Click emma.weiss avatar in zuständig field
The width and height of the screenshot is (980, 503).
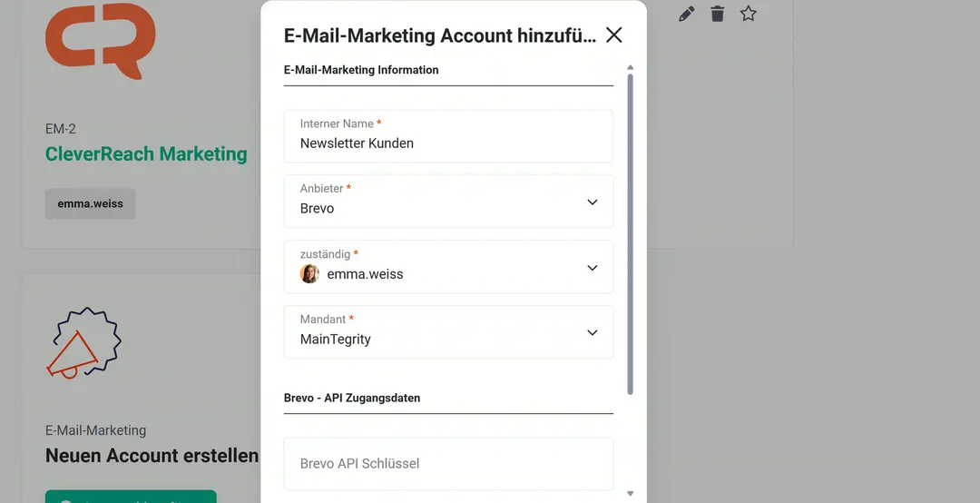point(310,274)
